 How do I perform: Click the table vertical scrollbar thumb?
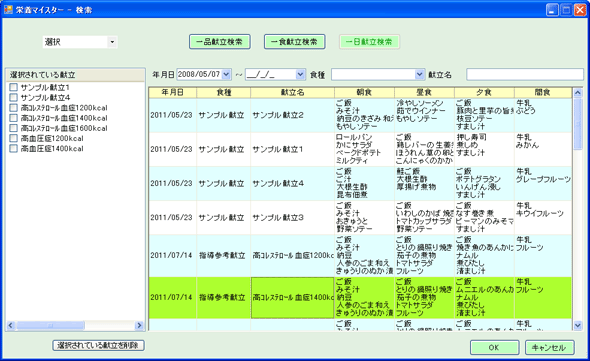click(578, 123)
